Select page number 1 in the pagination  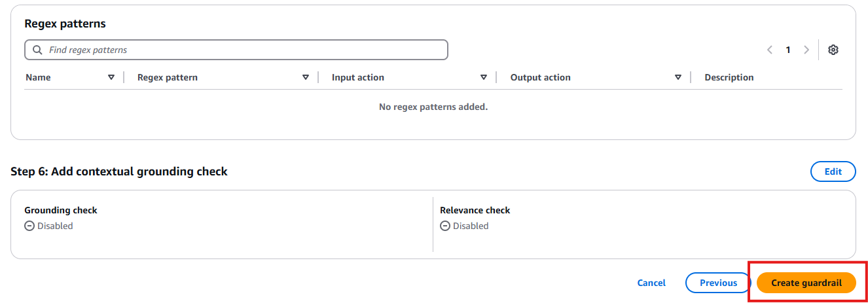click(788, 50)
